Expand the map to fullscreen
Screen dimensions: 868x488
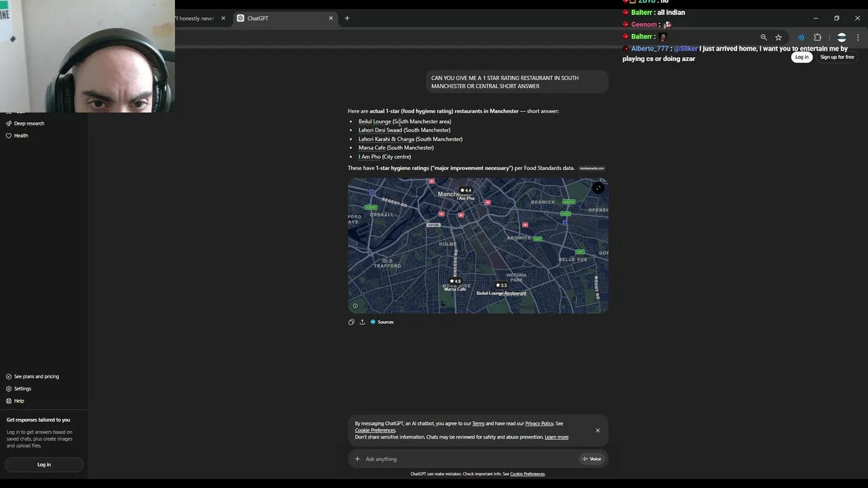[598, 188]
